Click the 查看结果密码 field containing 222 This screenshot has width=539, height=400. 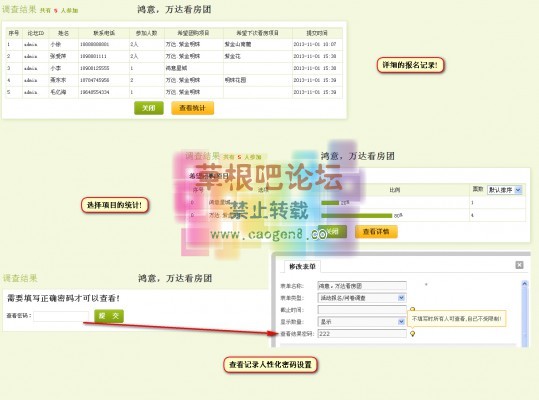[362, 334]
